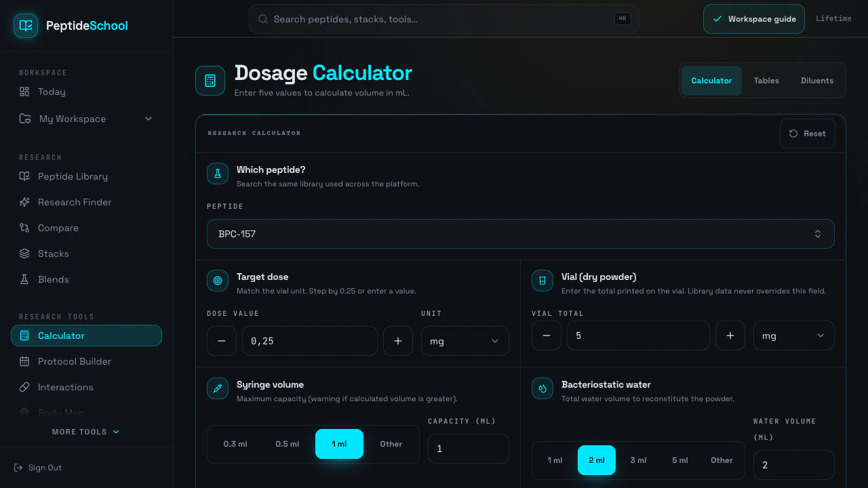Open the Workspace guide button
The width and height of the screenshot is (868, 488).
[x=754, y=19]
